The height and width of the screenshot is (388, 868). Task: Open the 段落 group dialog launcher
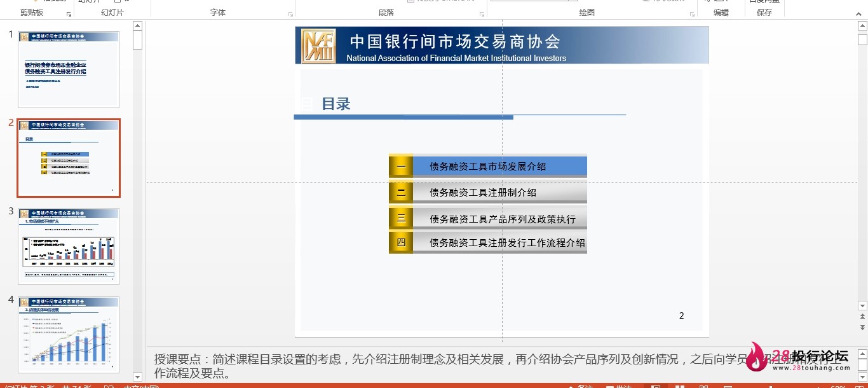482,13
